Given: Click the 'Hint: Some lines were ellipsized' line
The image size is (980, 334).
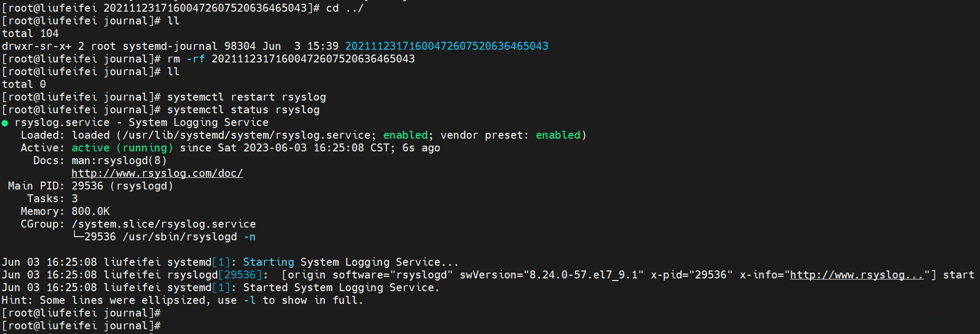Looking at the screenshot, I should tap(182, 301).
